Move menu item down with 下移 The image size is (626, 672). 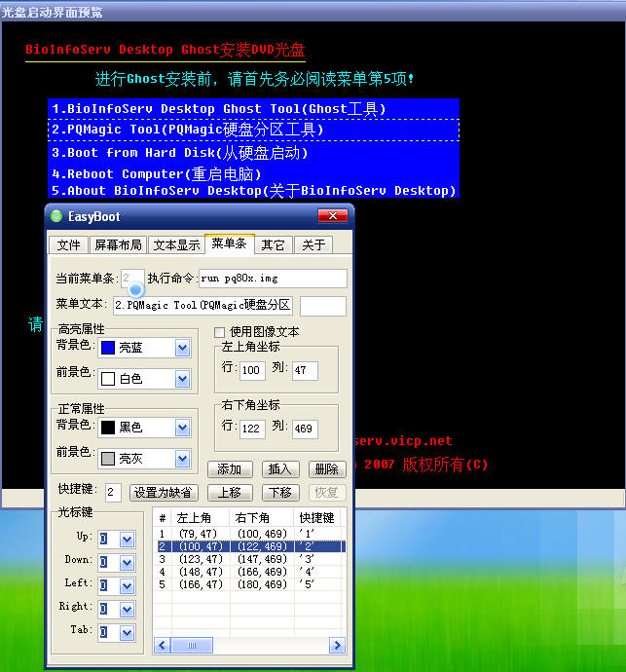point(280,493)
